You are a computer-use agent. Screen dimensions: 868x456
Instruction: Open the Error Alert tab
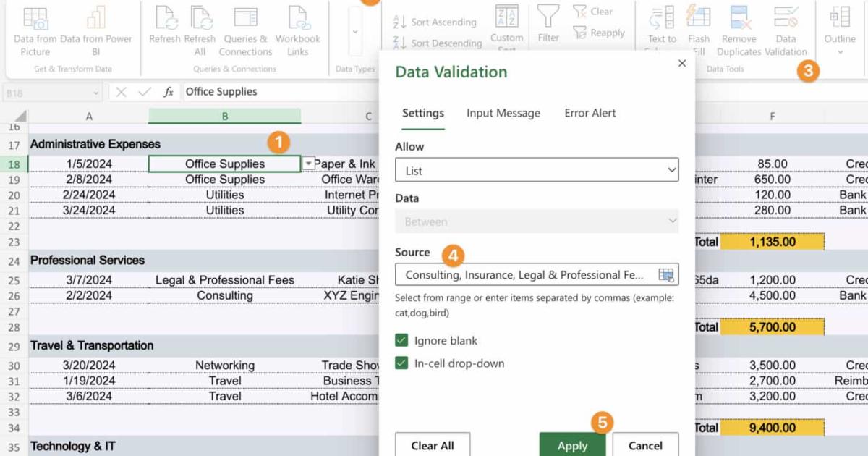click(x=590, y=113)
